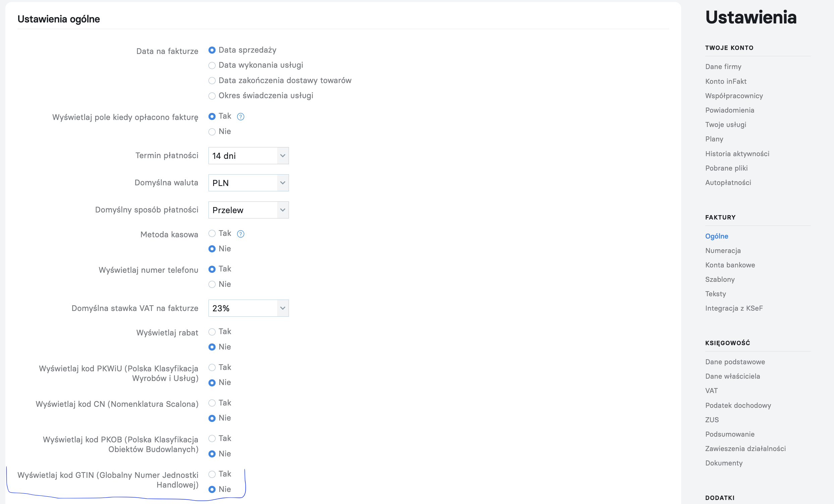Screen dimensions: 834x504
Task: Go to 'Szablony' invoice templates
Action: click(720, 279)
